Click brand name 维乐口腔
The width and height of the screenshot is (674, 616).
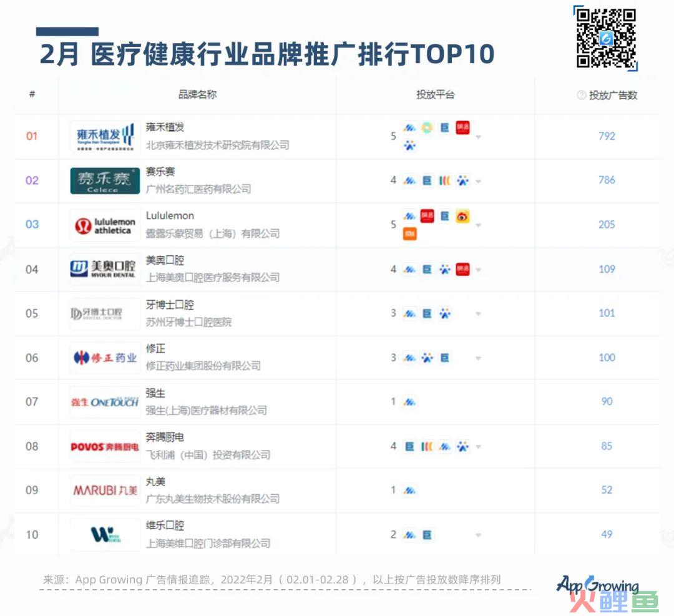click(x=165, y=526)
